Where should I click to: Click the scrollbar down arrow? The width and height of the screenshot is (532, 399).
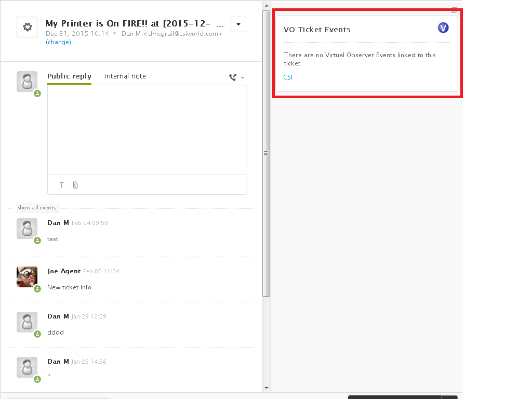coord(266,388)
